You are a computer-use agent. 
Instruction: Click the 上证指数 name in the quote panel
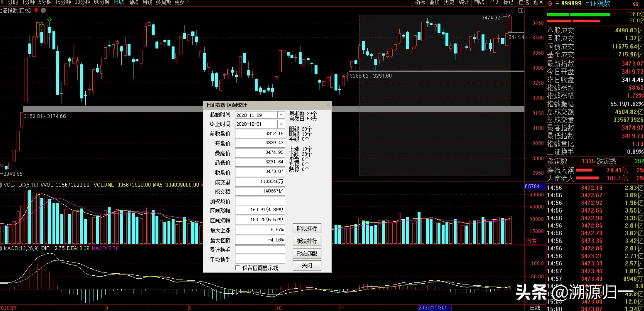pyautogui.click(x=597, y=4)
